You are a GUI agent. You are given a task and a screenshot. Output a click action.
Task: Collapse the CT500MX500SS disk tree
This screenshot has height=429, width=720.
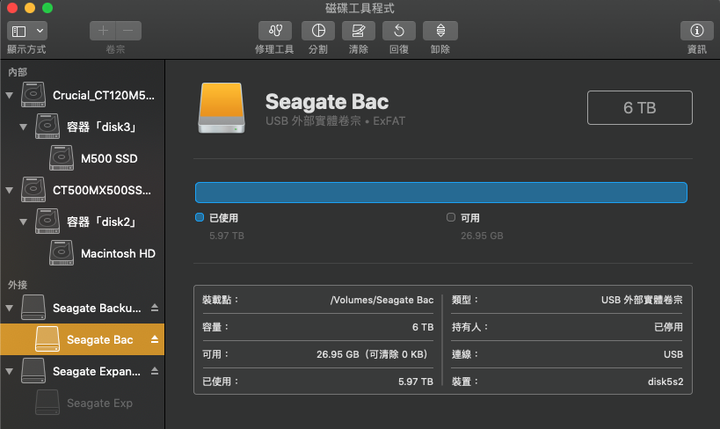click(9, 190)
